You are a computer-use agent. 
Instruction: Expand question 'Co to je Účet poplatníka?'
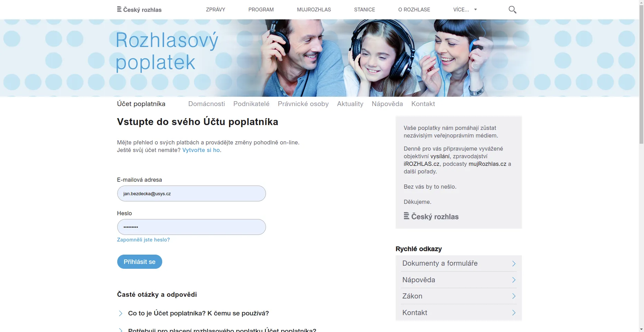click(198, 313)
